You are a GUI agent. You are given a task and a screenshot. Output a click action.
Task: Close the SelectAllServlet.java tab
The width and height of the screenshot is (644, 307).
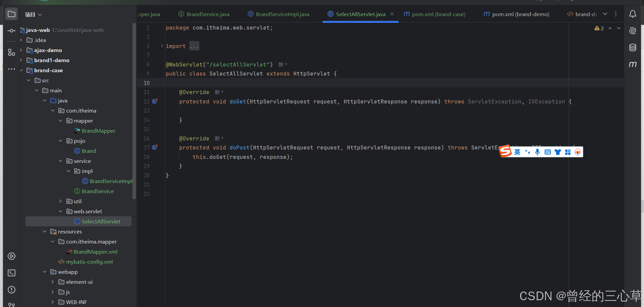point(392,14)
